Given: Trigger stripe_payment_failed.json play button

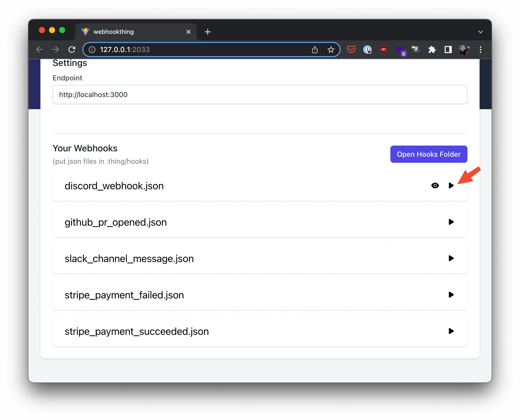Looking at the screenshot, I should [451, 295].
